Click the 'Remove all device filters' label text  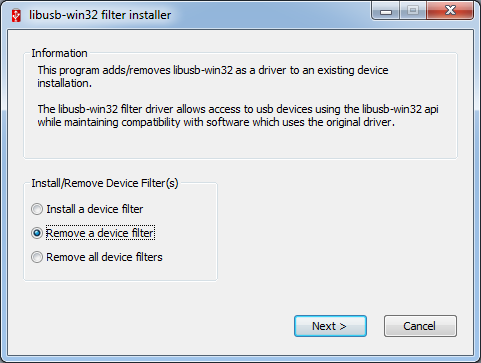pyautogui.click(x=104, y=257)
